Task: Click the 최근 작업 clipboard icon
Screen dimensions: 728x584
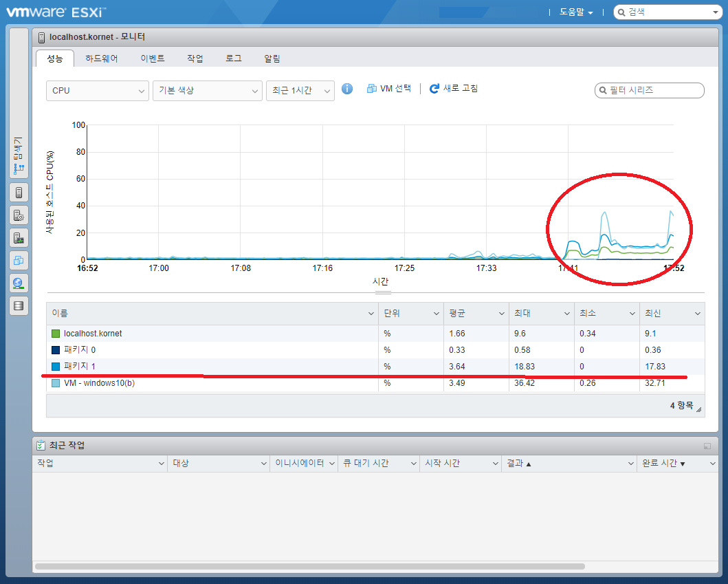Action: 41,445
